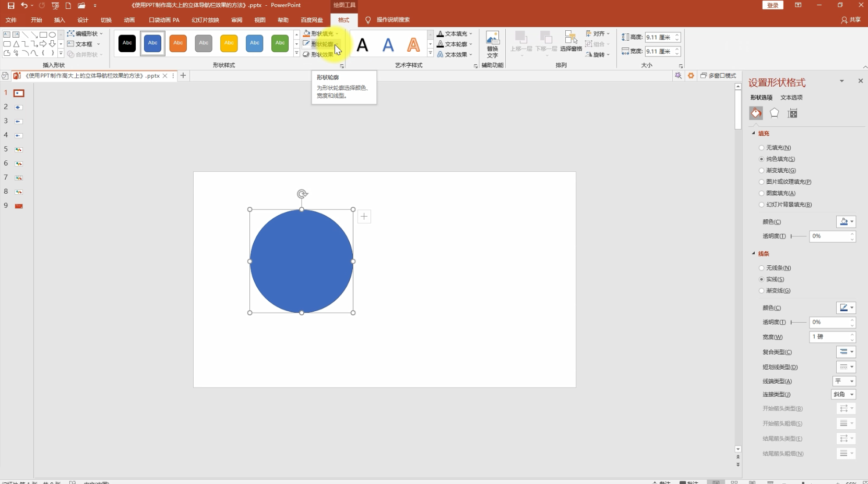Viewport: 868px width, 484px height.
Task: Insert a 文本框 text box
Action: 84,44
